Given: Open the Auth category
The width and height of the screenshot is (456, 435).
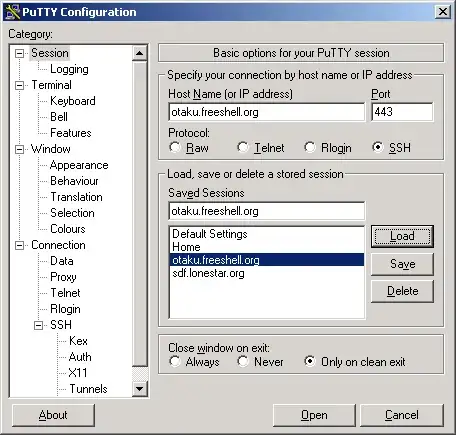Looking at the screenshot, I should [80, 357].
